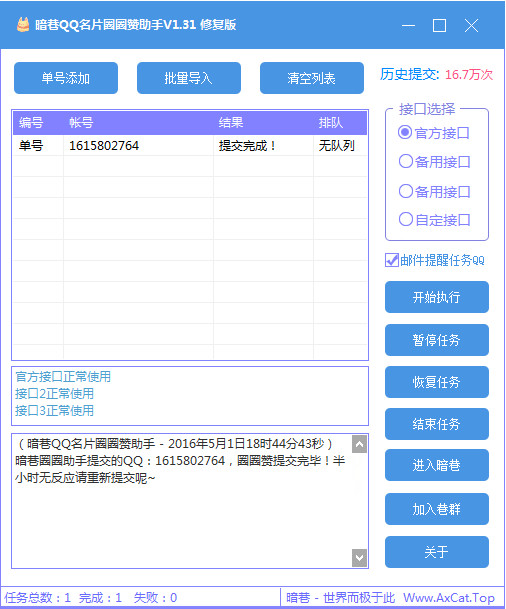This screenshot has height=609, width=506.
Task: Clear the list with 清空列表
Action: 312,78
